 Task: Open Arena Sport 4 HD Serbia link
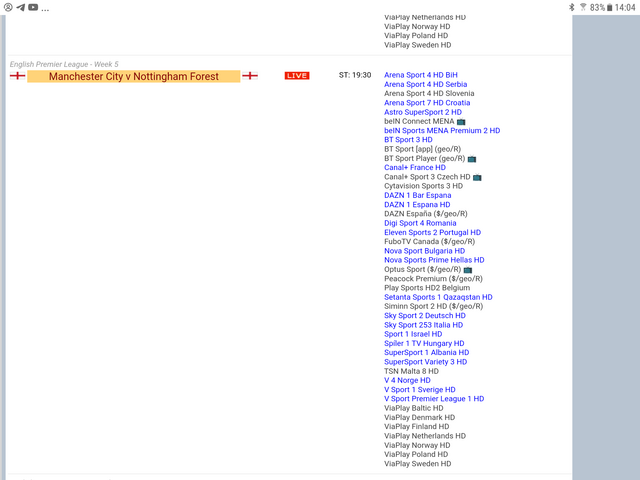(425, 84)
